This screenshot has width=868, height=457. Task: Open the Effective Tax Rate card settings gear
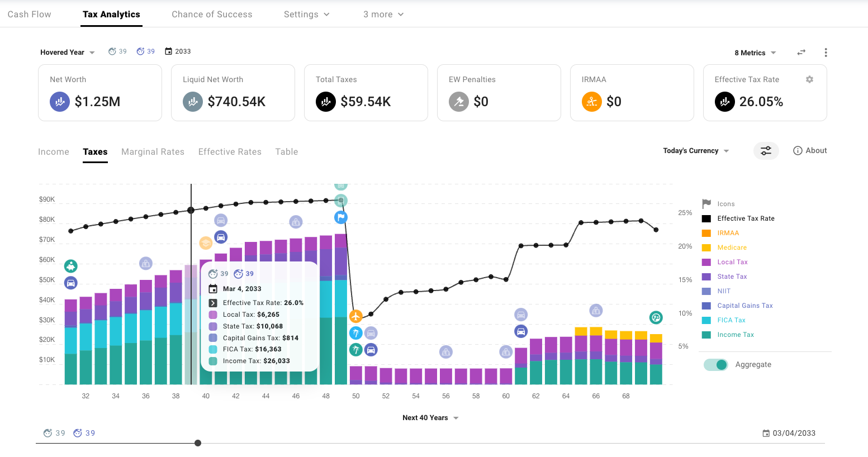[809, 79]
